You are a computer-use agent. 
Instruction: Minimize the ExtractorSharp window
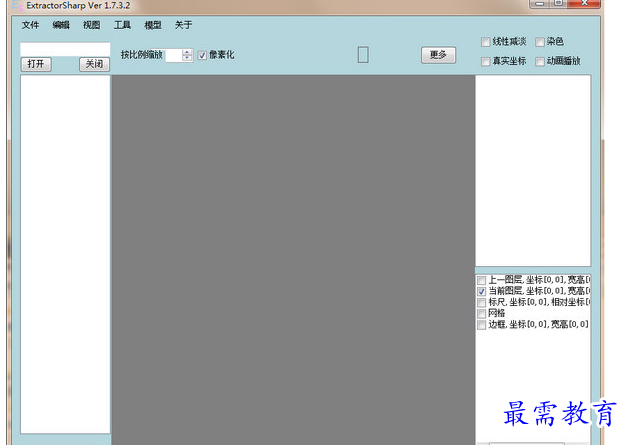click(540, 4)
